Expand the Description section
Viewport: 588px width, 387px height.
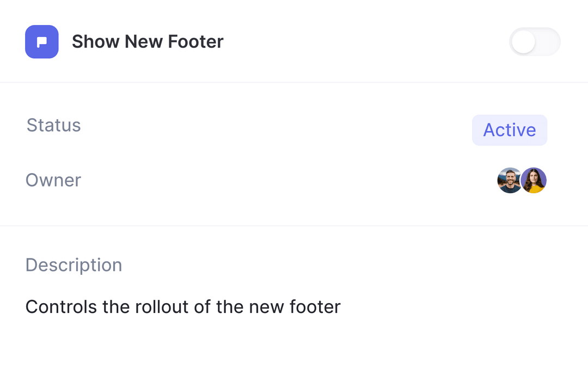[73, 265]
